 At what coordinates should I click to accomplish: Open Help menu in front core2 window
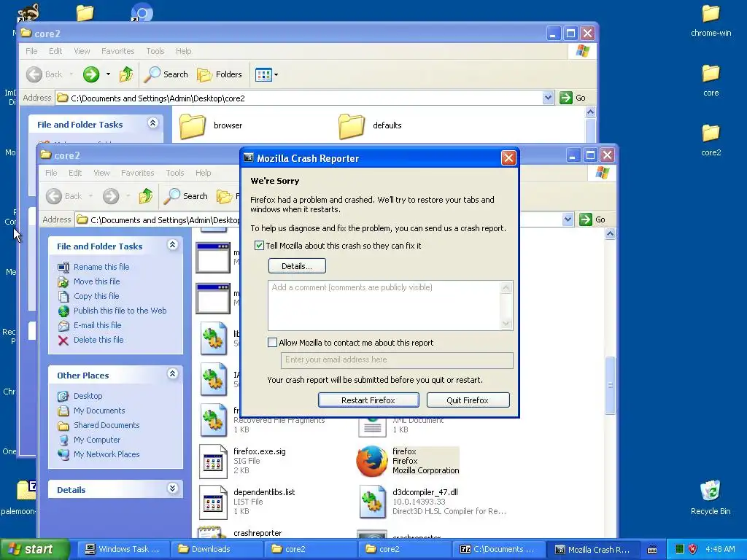point(204,173)
